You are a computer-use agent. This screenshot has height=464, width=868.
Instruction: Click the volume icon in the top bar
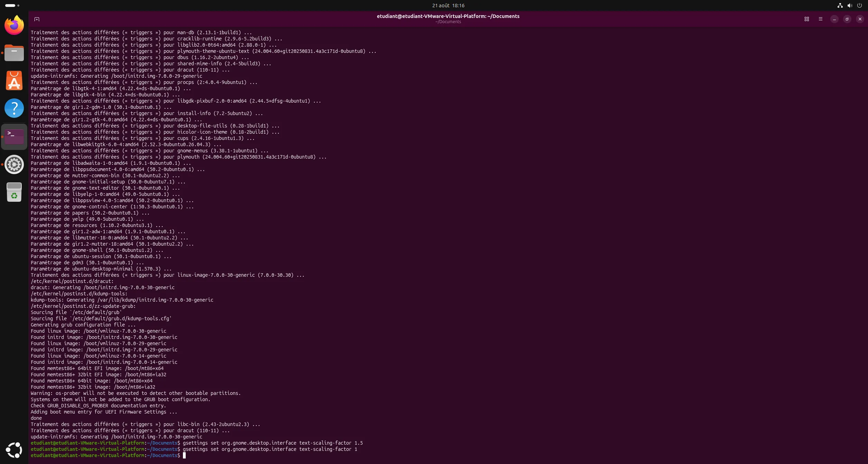tap(850, 5)
